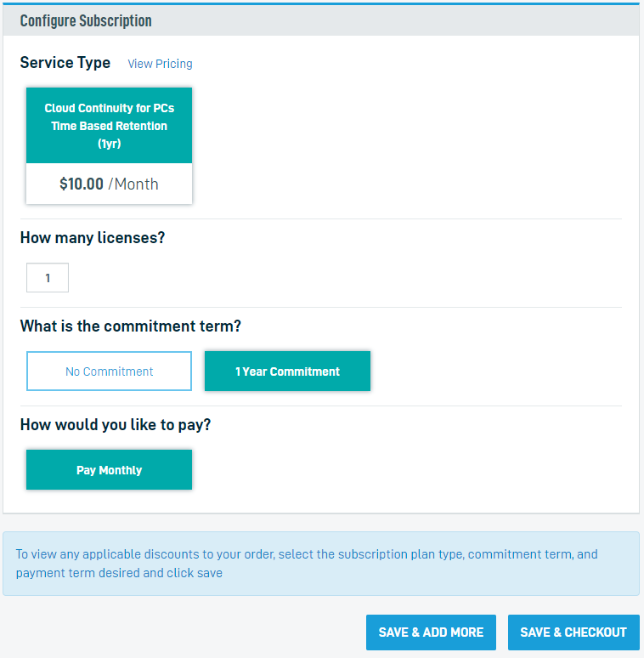Select the Cloud Continuity for PCs service title
This screenshot has width=644, height=658.
110,109
